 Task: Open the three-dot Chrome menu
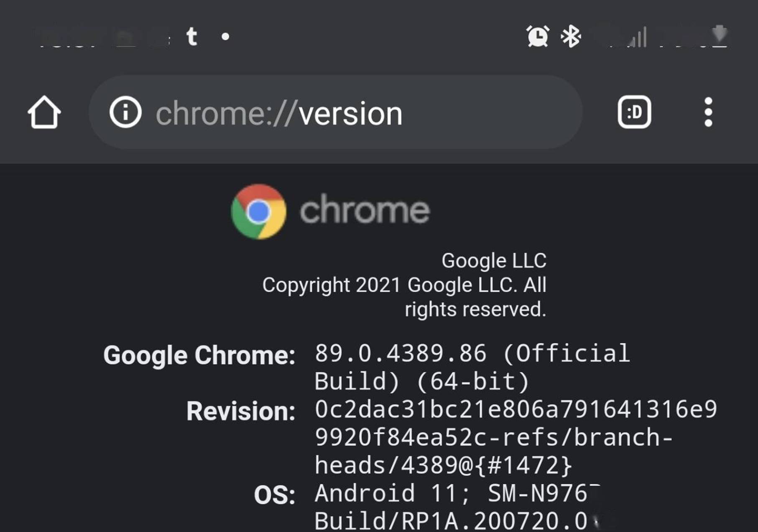tap(708, 112)
